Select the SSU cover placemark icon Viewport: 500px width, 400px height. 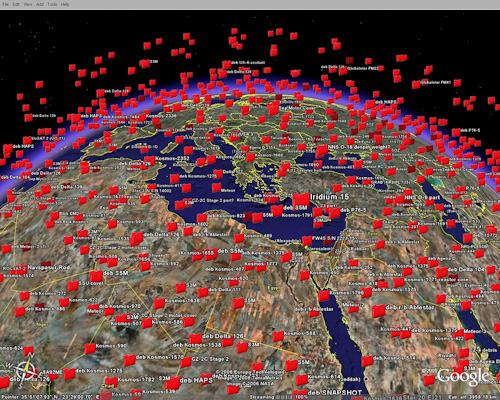tap(73, 286)
